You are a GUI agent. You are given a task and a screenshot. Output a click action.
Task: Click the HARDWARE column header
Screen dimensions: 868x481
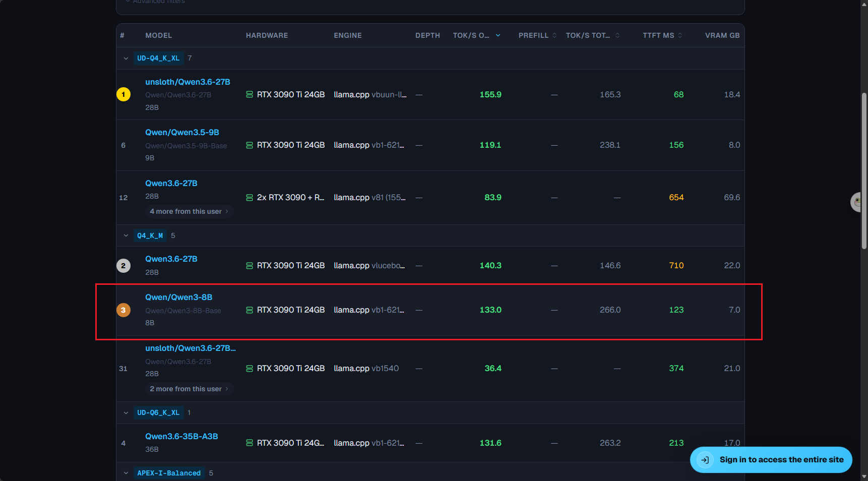coord(267,35)
